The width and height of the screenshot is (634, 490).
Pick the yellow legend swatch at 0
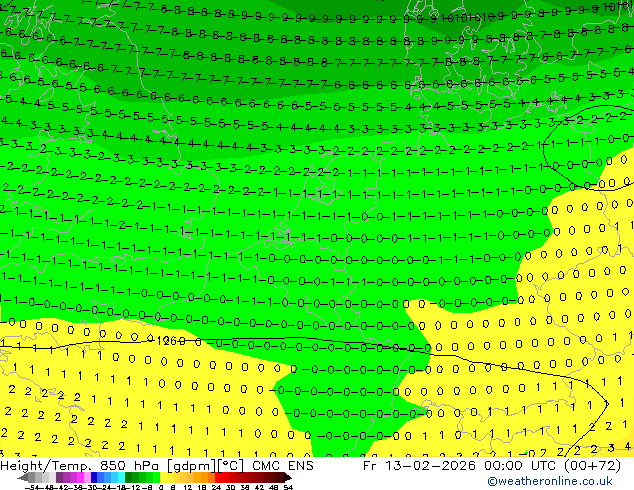(x=163, y=478)
